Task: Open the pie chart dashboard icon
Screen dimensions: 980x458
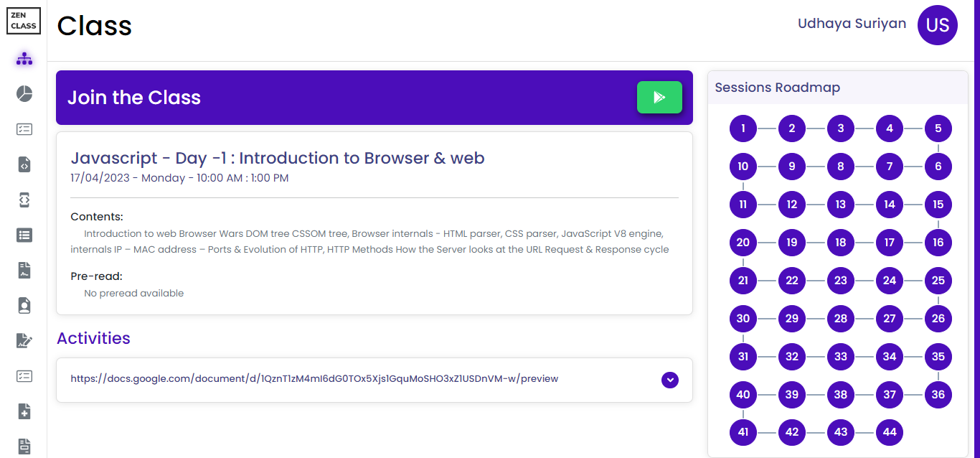Action: coord(24,94)
